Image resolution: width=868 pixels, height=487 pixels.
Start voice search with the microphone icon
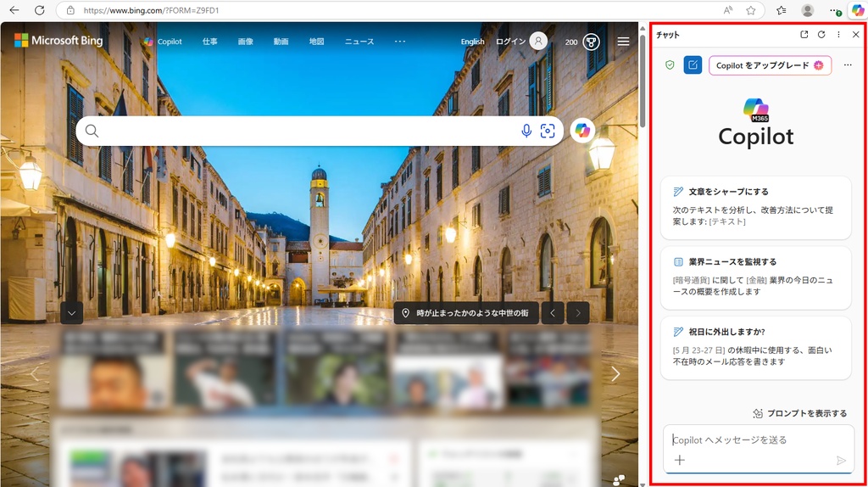click(526, 131)
